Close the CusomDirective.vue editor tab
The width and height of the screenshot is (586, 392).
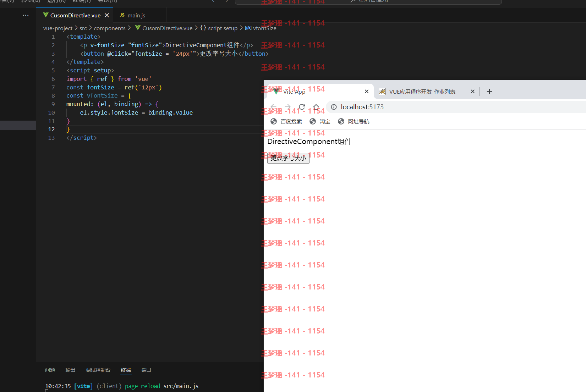(107, 15)
